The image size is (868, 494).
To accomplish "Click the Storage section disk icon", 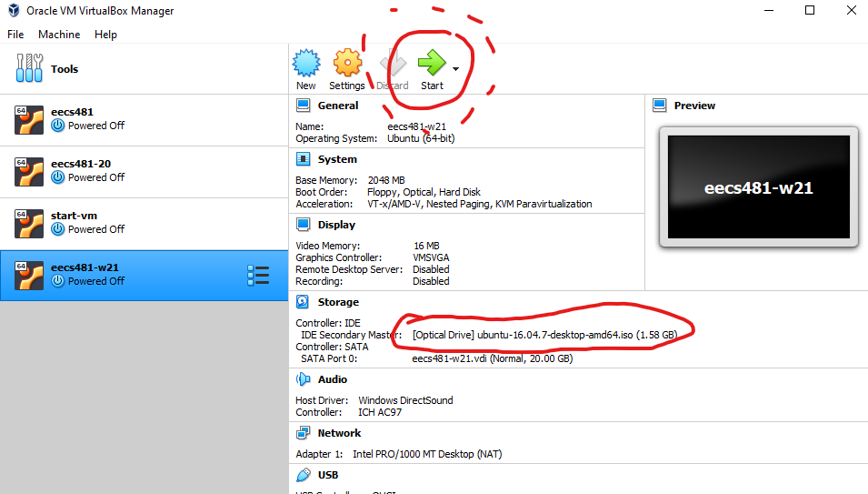I will [303, 302].
